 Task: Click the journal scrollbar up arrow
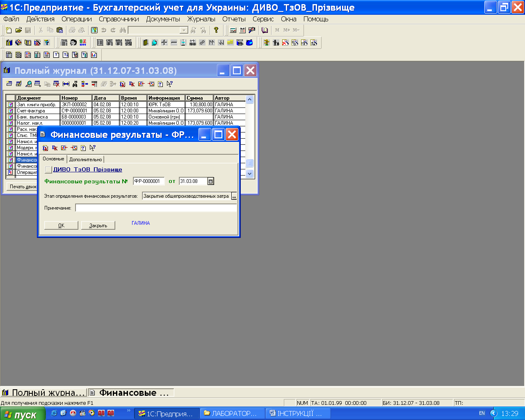pos(250,99)
